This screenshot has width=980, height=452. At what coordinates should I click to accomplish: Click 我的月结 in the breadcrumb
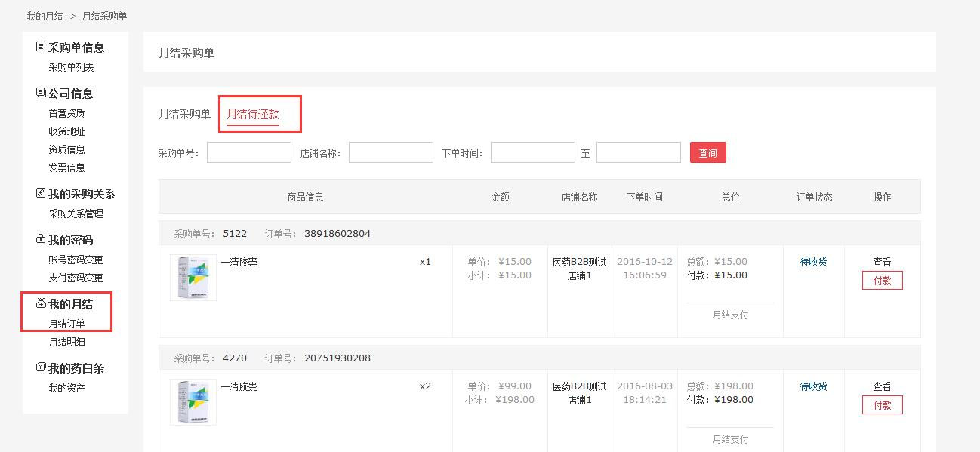click(x=45, y=16)
